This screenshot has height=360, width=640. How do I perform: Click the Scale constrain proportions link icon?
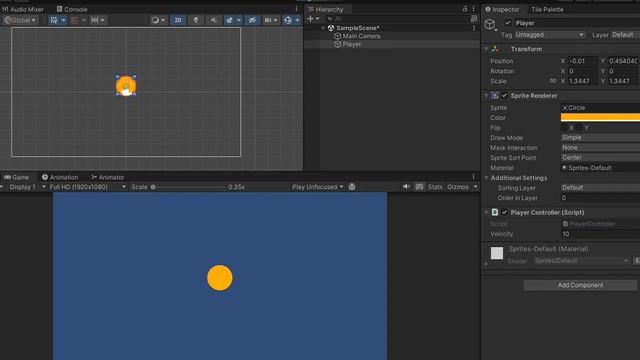coord(552,81)
